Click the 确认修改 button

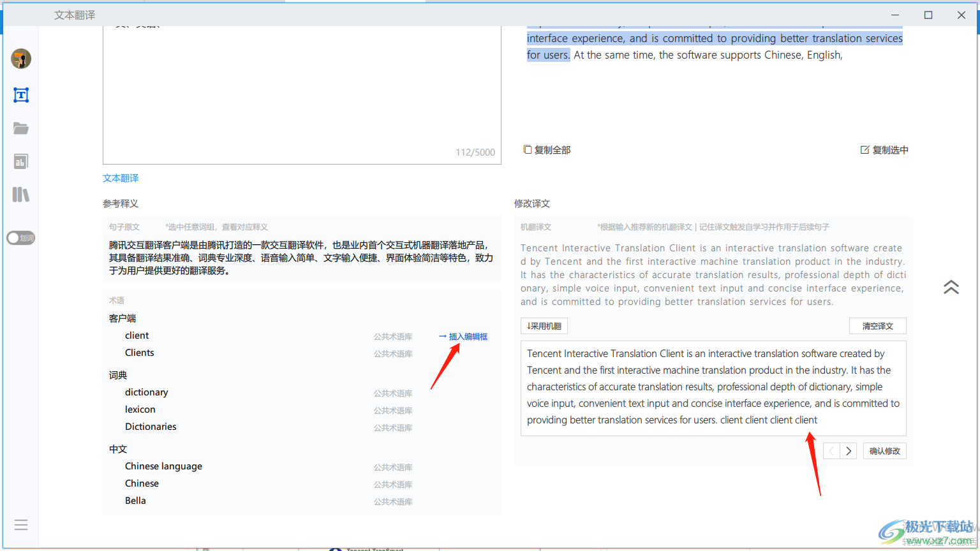click(885, 451)
